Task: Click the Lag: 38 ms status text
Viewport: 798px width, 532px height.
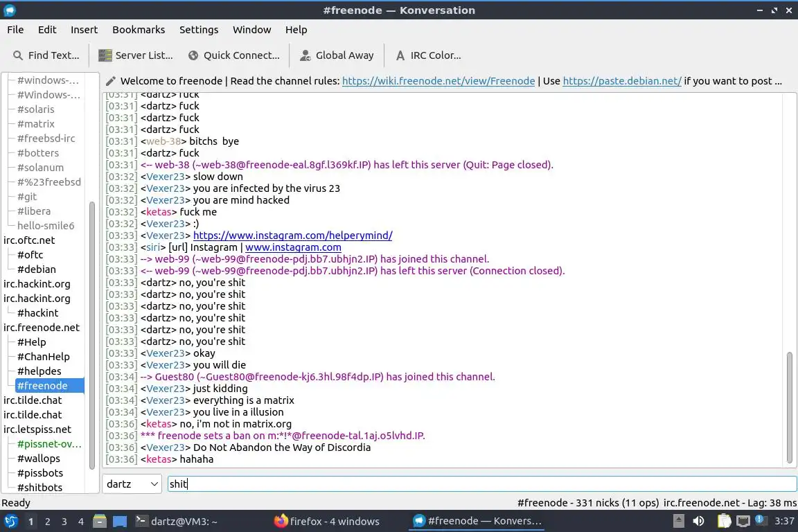Action: (772, 503)
